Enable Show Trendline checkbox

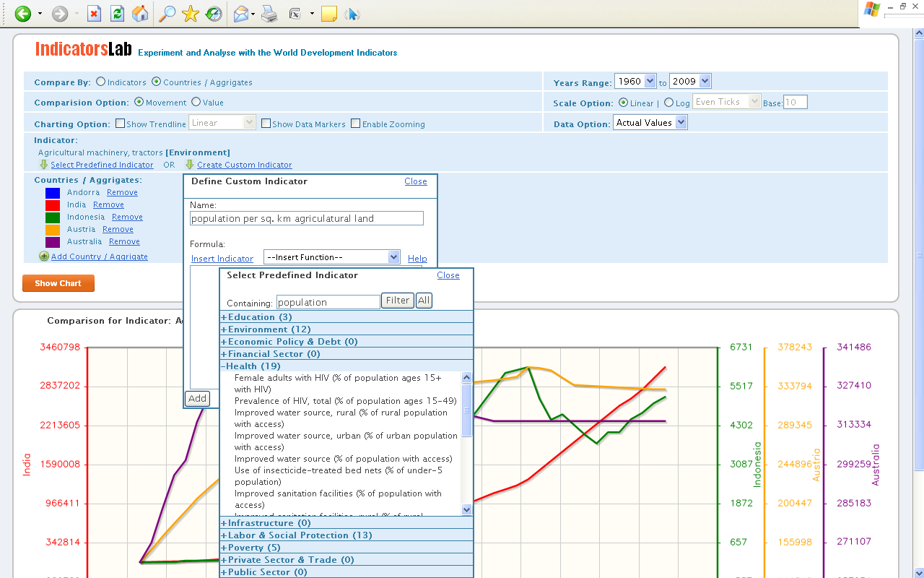[120, 124]
